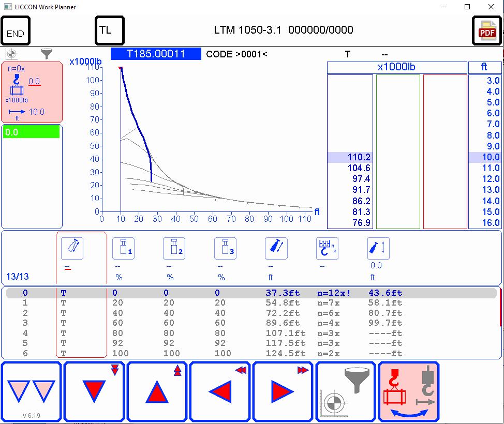Viewport: 504px width, 424px height.
Task: Click the radius arrow icon showing 10.0 ft
Action: point(17,112)
